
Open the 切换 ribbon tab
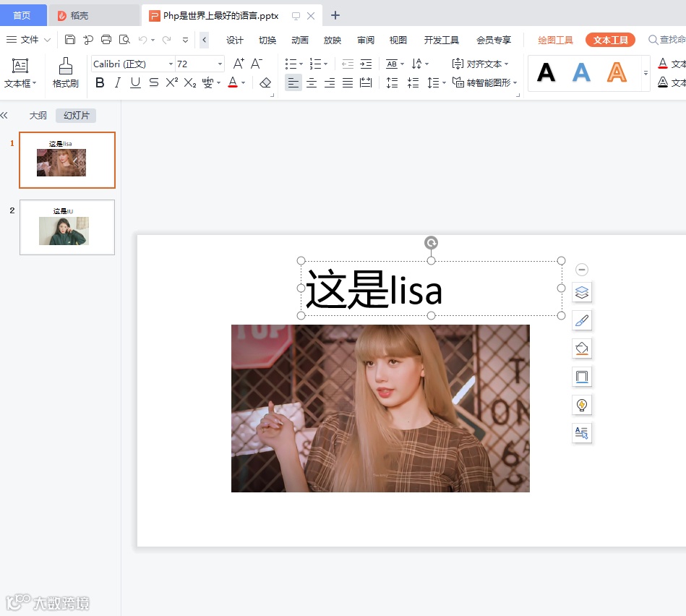(267, 40)
